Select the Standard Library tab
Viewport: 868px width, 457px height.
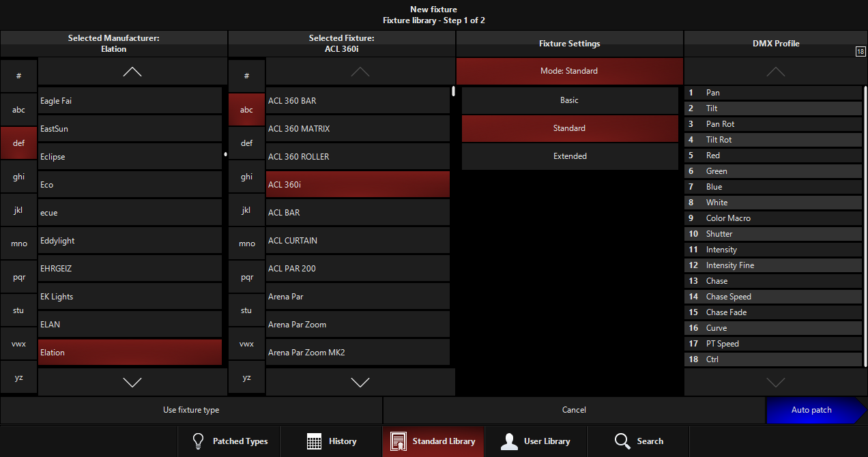433,441
